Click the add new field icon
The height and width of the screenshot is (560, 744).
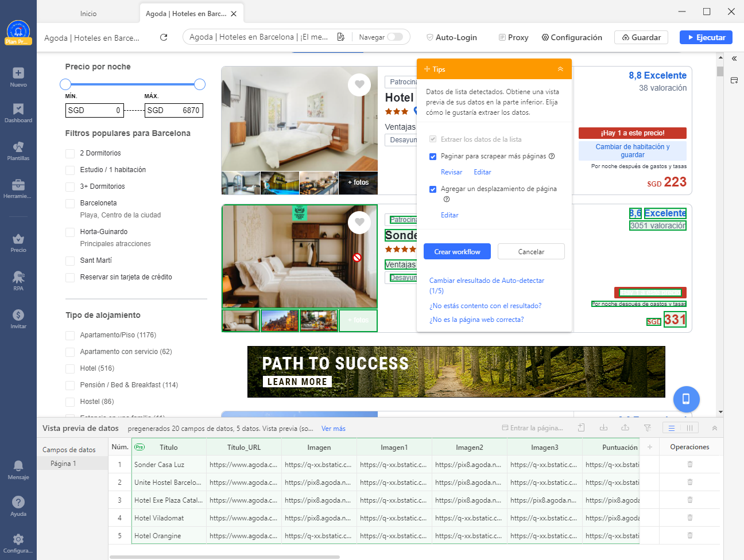[x=581, y=427]
